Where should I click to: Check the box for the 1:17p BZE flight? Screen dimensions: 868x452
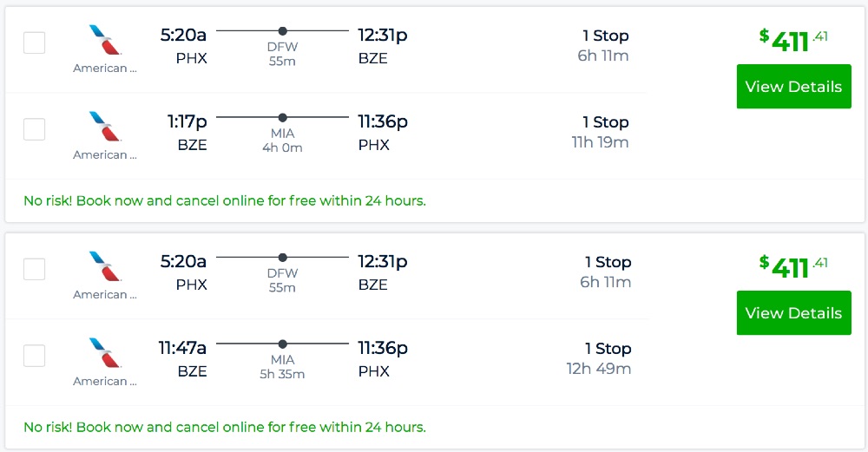pyautogui.click(x=34, y=129)
